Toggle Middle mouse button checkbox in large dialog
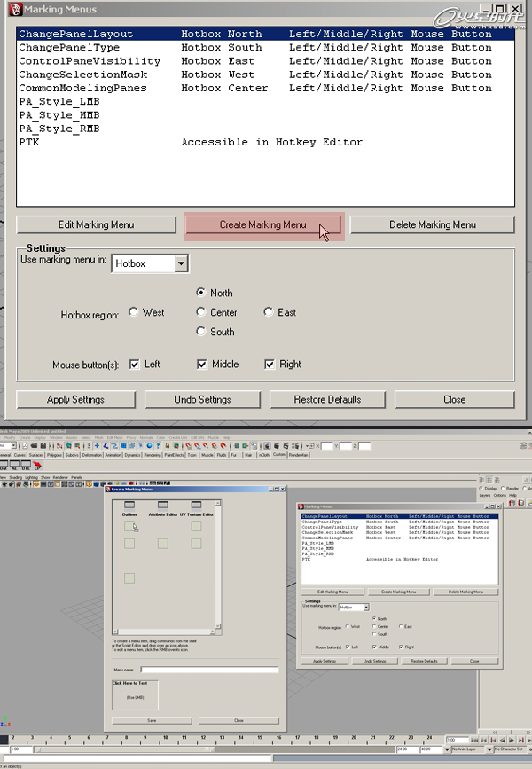This screenshot has width=532, height=769. 202,365
